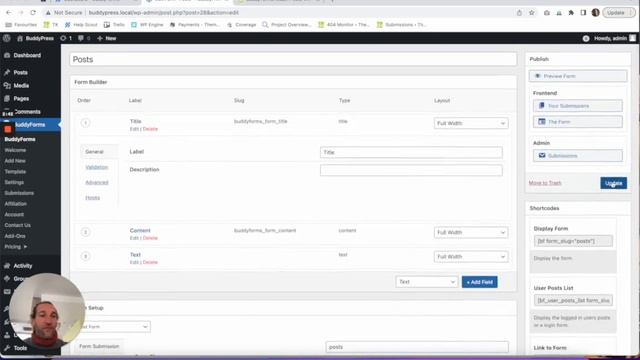The width and height of the screenshot is (640, 360).
Task: Click the input containing posts
Action: pyautogui.click(x=417, y=347)
